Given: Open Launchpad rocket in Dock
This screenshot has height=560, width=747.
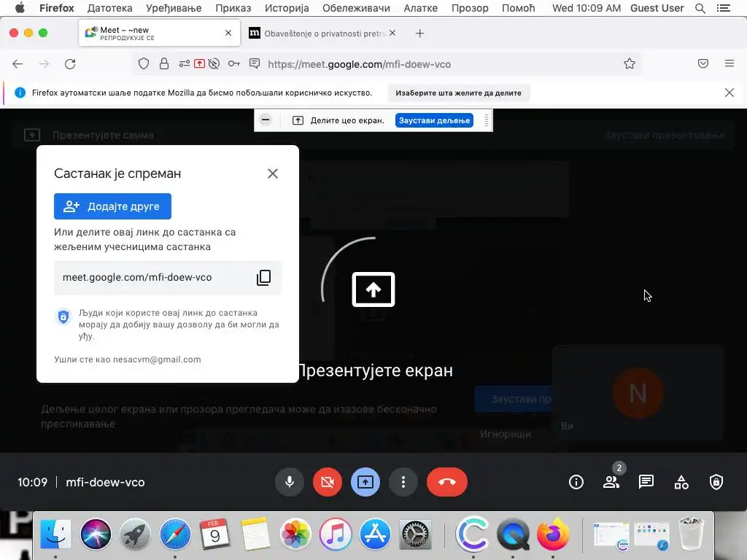Looking at the screenshot, I should (135, 533).
